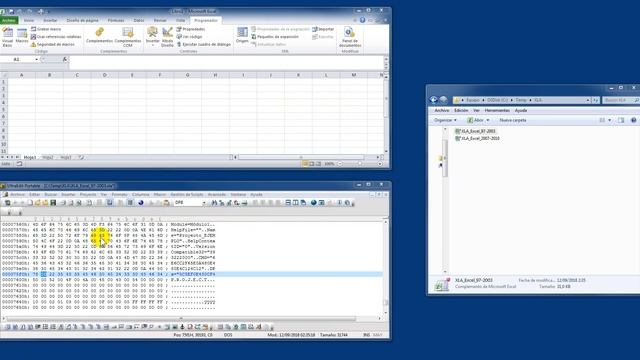Open Seguridad de macros in Excel
The height and width of the screenshot is (360, 640).
(53, 44)
